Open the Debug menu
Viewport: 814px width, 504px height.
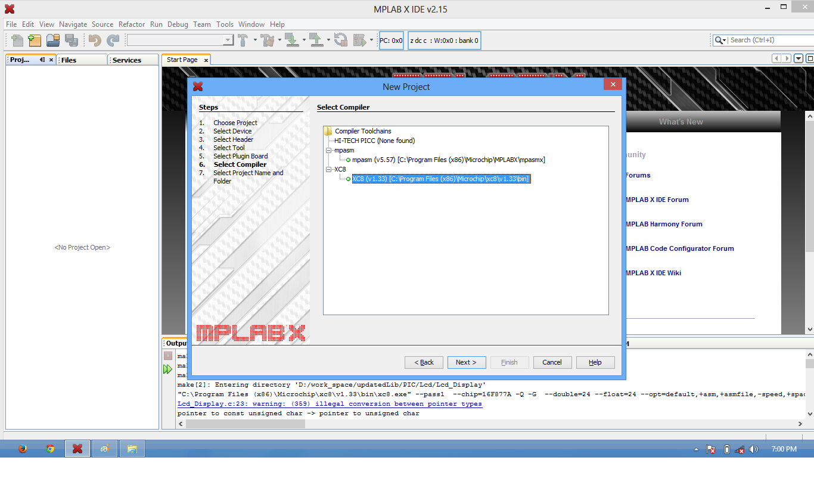click(x=178, y=24)
